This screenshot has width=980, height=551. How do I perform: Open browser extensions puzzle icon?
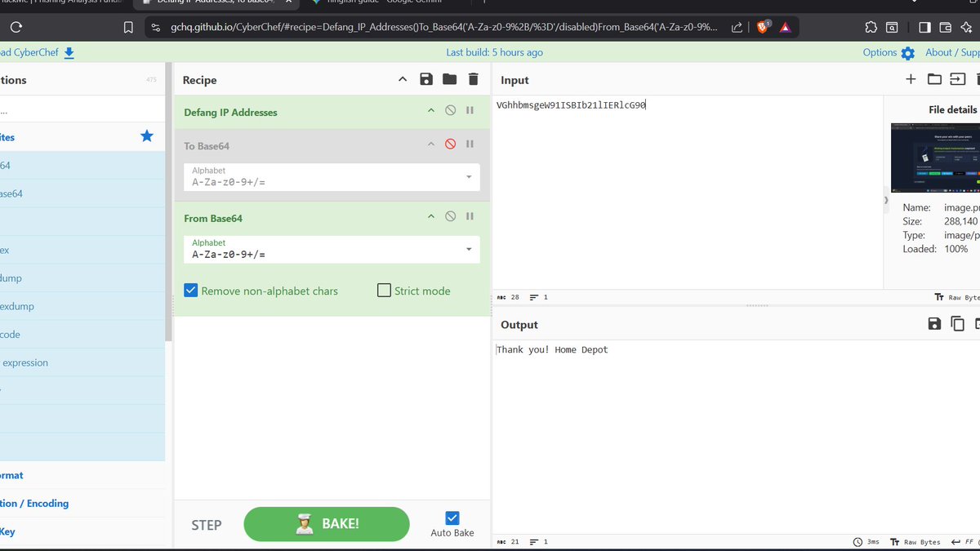[871, 27]
